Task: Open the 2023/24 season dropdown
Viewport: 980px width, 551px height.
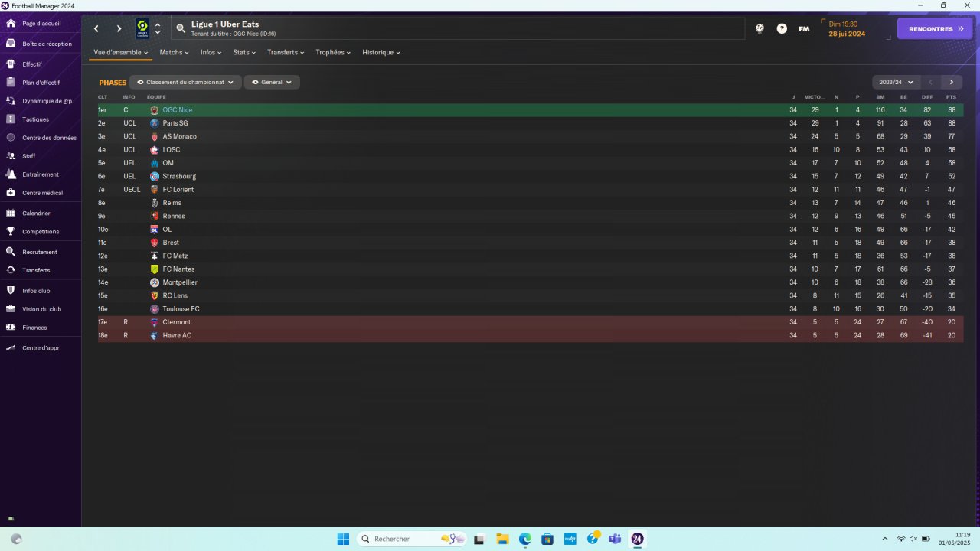Action: 896,82
